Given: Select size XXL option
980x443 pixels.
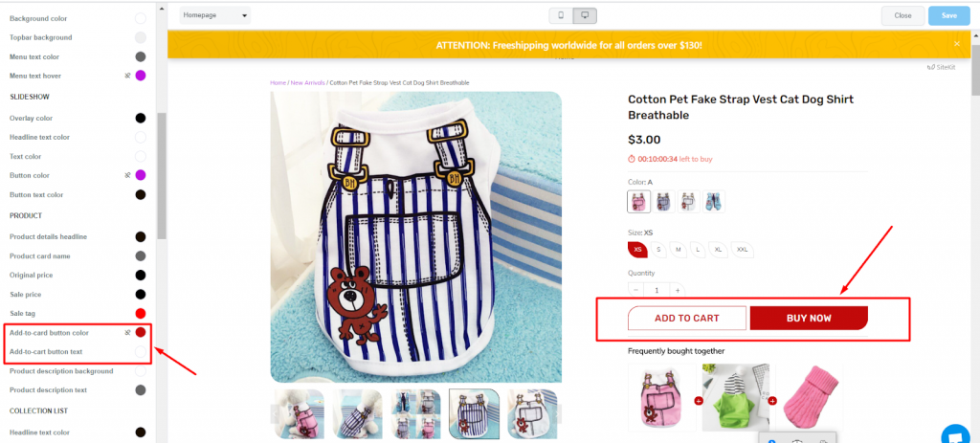Looking at the screenshot, I should tap(743, 250).
